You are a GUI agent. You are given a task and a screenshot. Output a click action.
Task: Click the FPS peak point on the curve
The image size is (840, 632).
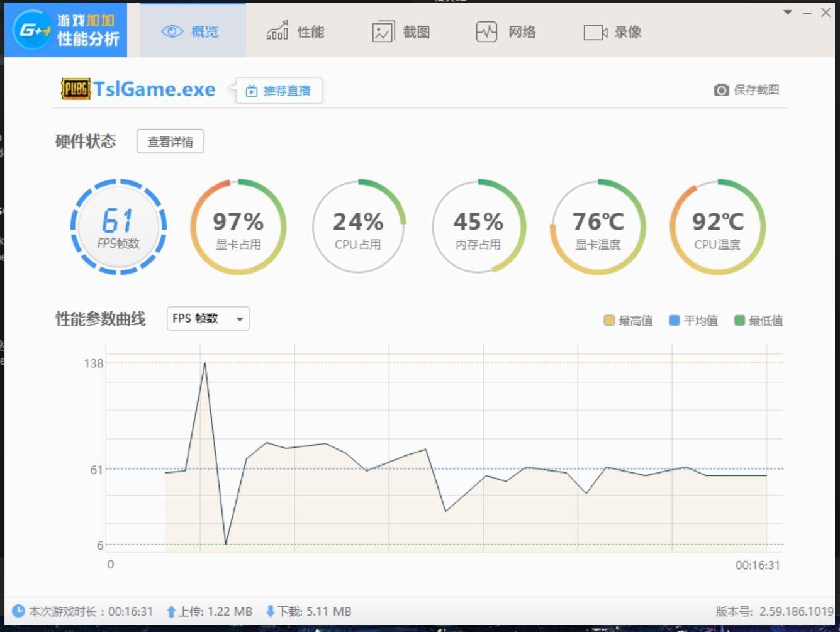coord(204,363)
